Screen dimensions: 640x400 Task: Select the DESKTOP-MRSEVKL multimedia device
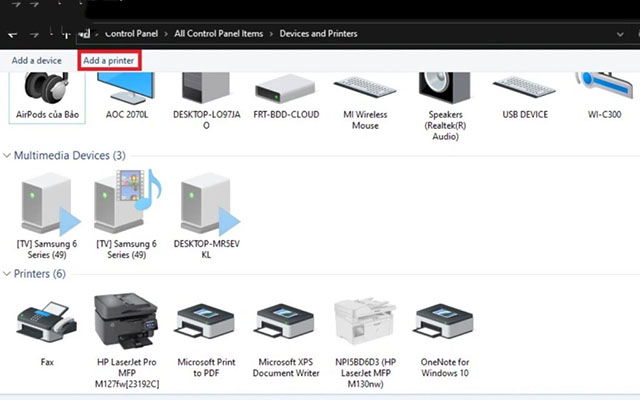[206, 204]
